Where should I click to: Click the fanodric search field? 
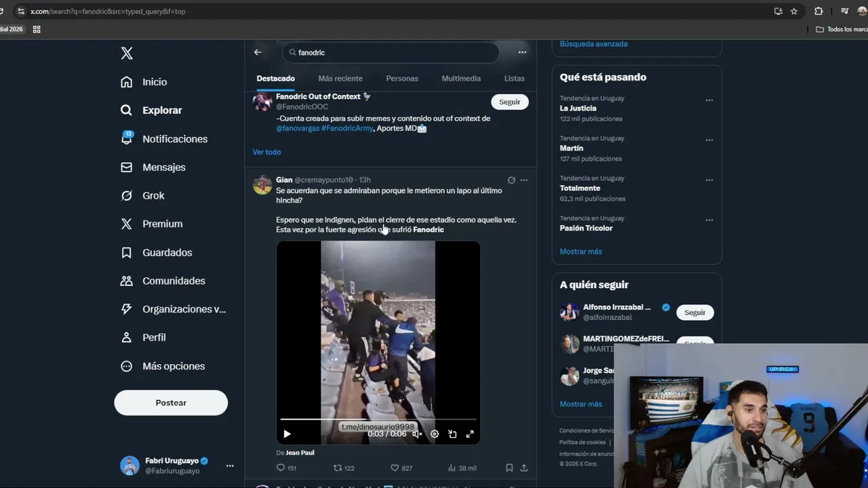[x=391, y=52]
